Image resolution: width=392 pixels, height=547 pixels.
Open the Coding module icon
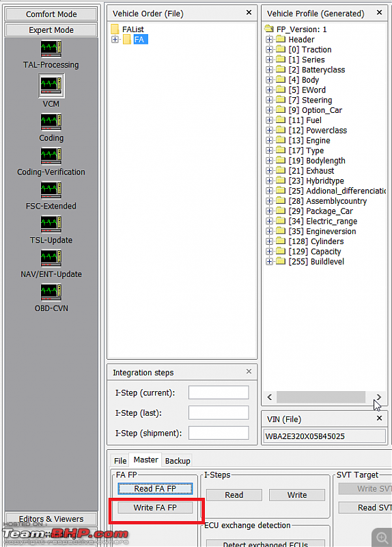(x=51, y=122)
